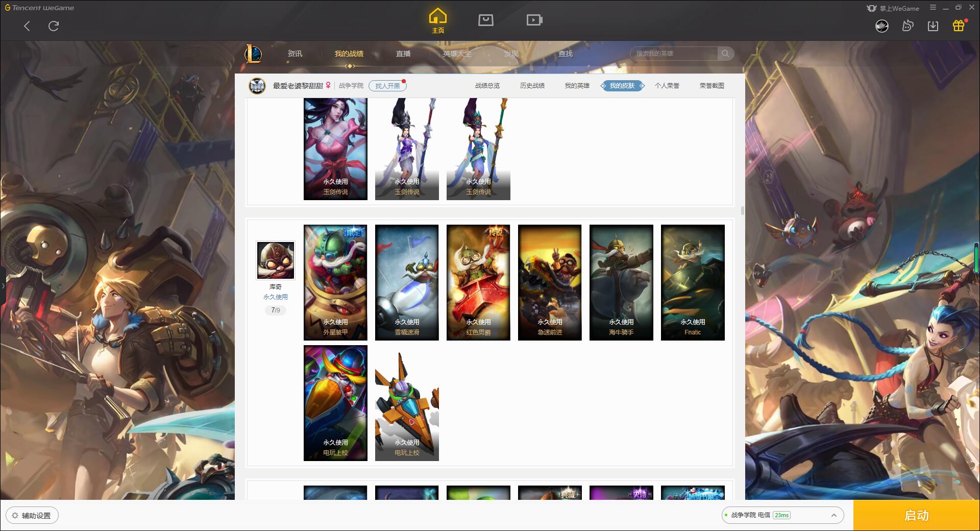Viewport: 980px width, 531px height.
Task: Expand the left edge side panel arrow
Action: [3, 286]
